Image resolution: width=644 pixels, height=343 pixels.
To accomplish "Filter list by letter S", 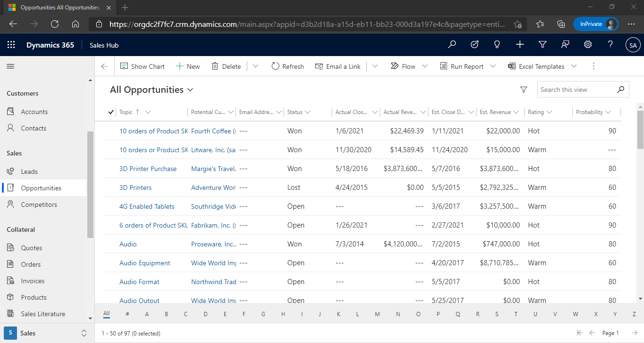I will [x=497, y=314].
